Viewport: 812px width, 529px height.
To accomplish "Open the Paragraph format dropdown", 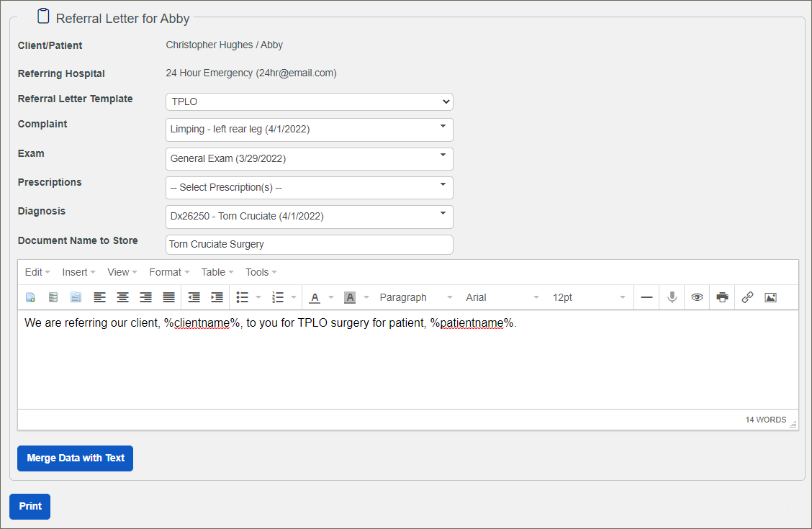I will tap(416, 298).
